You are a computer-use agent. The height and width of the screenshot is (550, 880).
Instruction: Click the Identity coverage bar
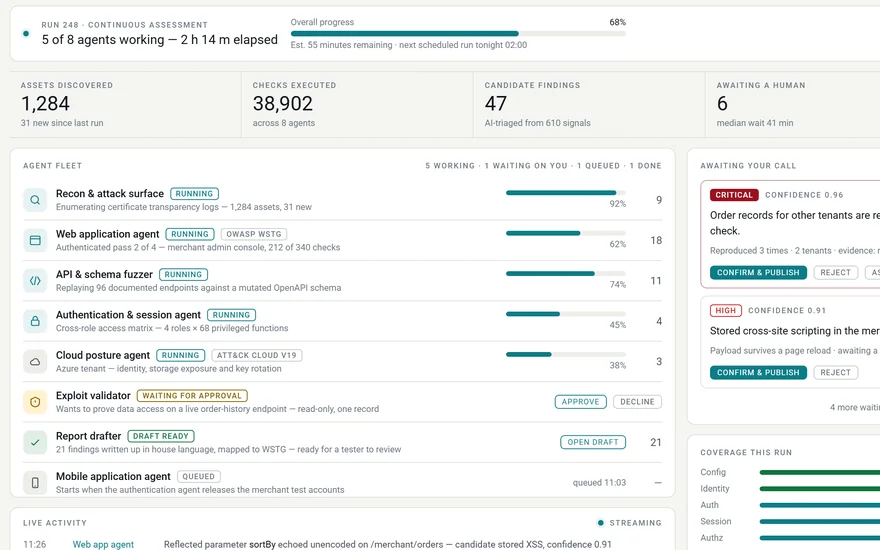(819, 489)
